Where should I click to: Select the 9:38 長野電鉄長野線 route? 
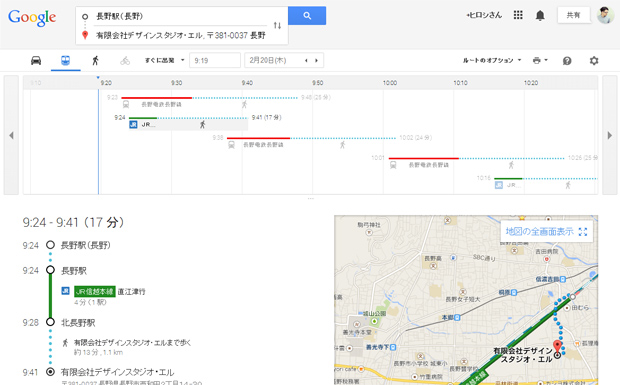(x=311, y=141)
